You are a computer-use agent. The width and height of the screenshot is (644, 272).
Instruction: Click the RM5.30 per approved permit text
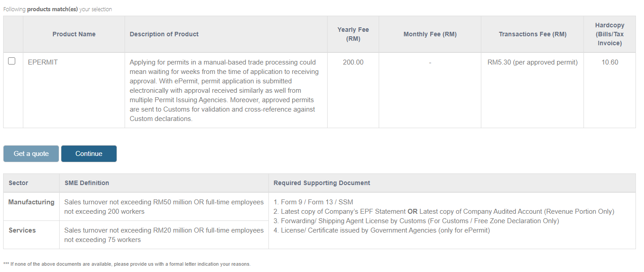[532, 62]
